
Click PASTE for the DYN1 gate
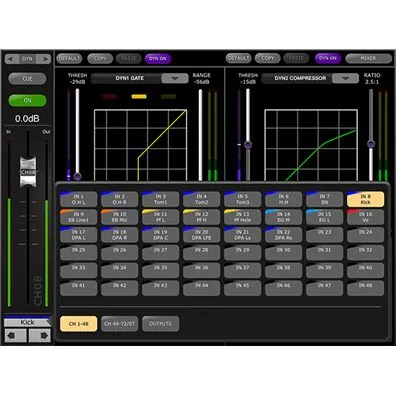click(x=129, y=59)
